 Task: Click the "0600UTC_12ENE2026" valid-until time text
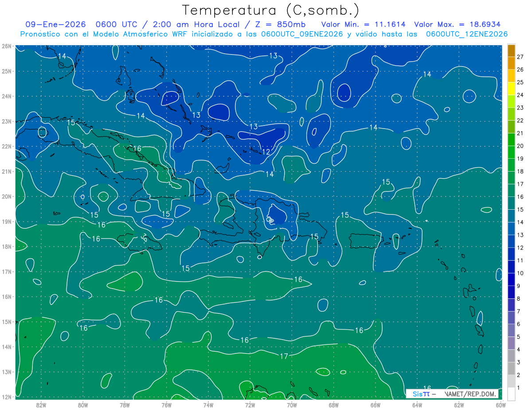click(467, 34)
